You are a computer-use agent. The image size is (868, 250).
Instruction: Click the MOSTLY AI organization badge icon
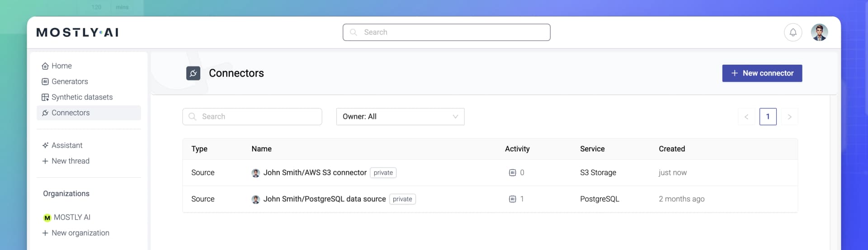click(x=47, y=218)
